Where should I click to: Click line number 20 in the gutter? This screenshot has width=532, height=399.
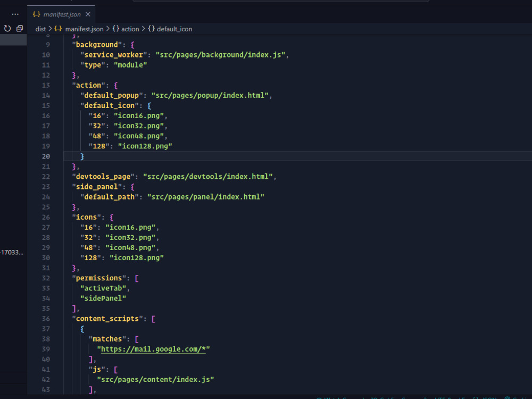tap(46, 156)
